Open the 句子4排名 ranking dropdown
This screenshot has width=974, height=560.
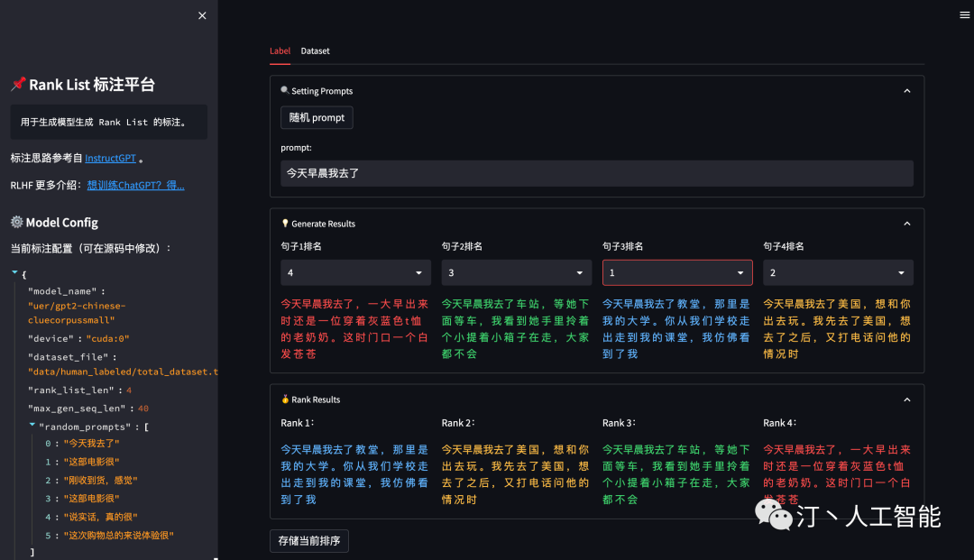838,272
